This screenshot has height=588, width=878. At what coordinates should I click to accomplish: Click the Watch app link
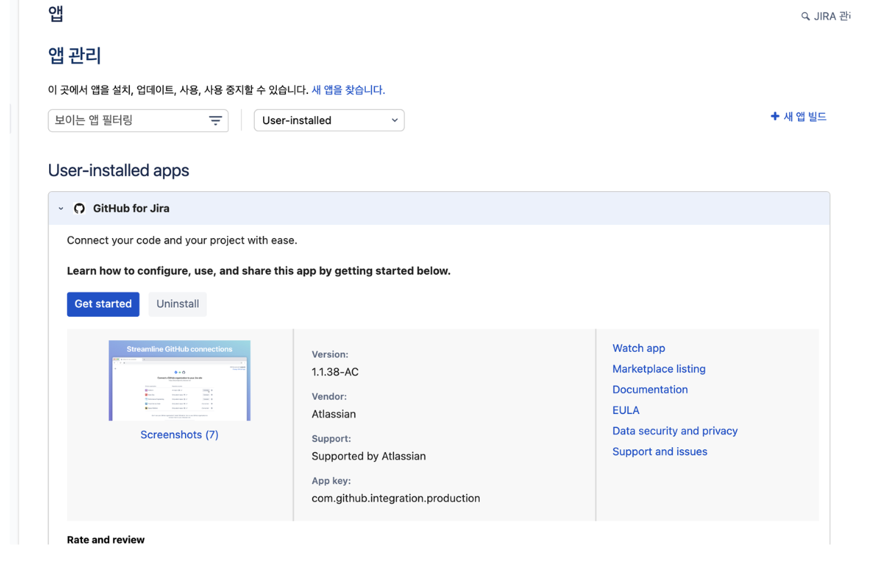pyautogui.click(x=638, y=349)
